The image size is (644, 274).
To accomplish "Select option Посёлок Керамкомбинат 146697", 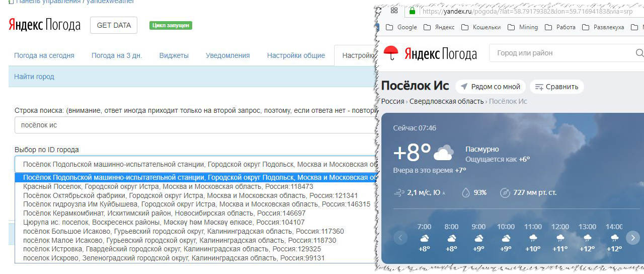I will 195,213.
